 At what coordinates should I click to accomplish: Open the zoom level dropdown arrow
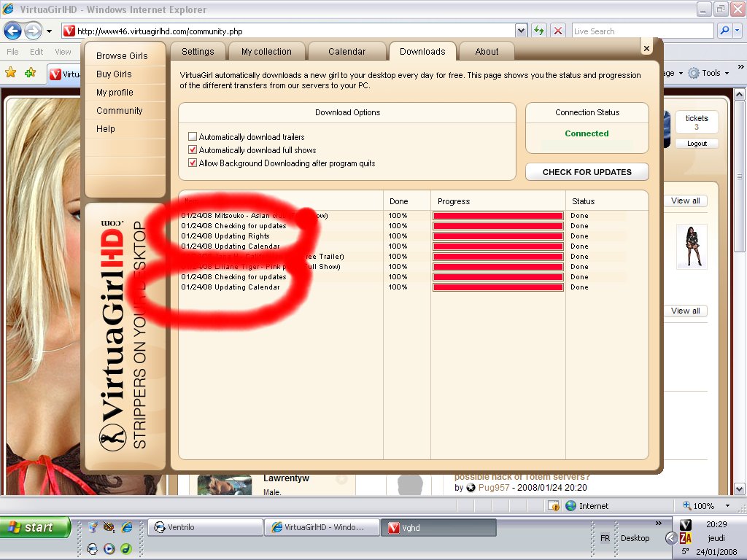point(727,506)
